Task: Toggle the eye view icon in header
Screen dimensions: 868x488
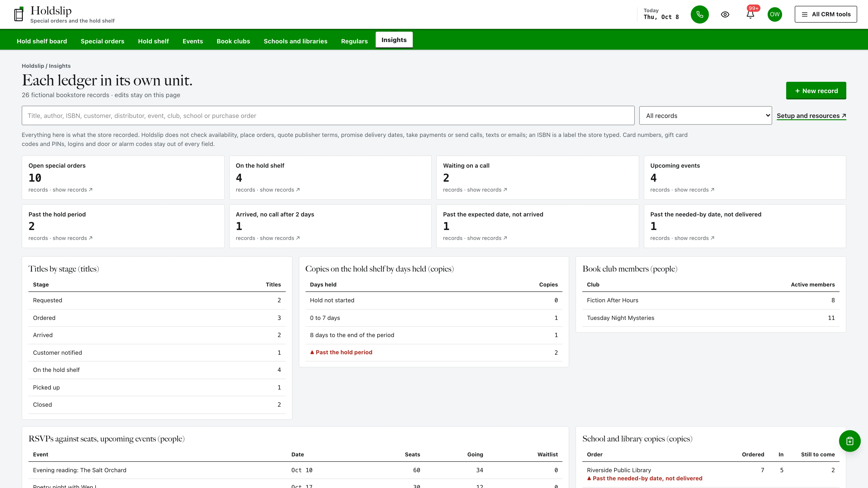Action: (725, 14)
